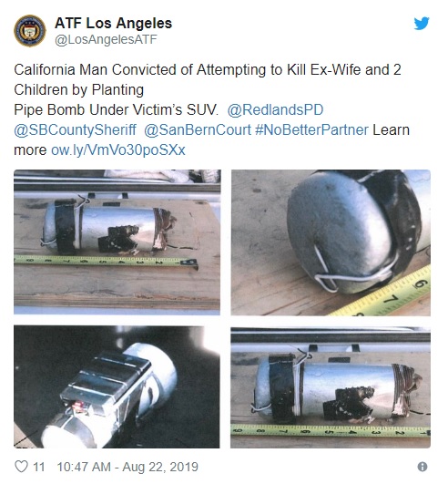448x484 pixels.
Task: Follow the ow.ly/VmVo30poSXx link
Action: click(x=118, y=150)
